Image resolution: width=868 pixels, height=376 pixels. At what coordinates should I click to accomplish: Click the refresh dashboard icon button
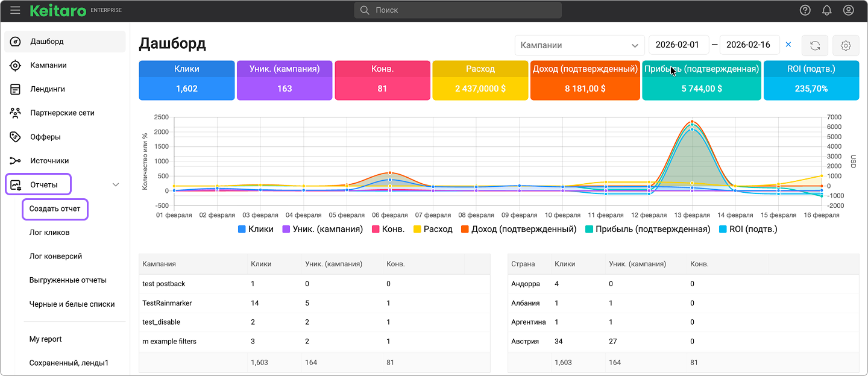click(815, 45)
